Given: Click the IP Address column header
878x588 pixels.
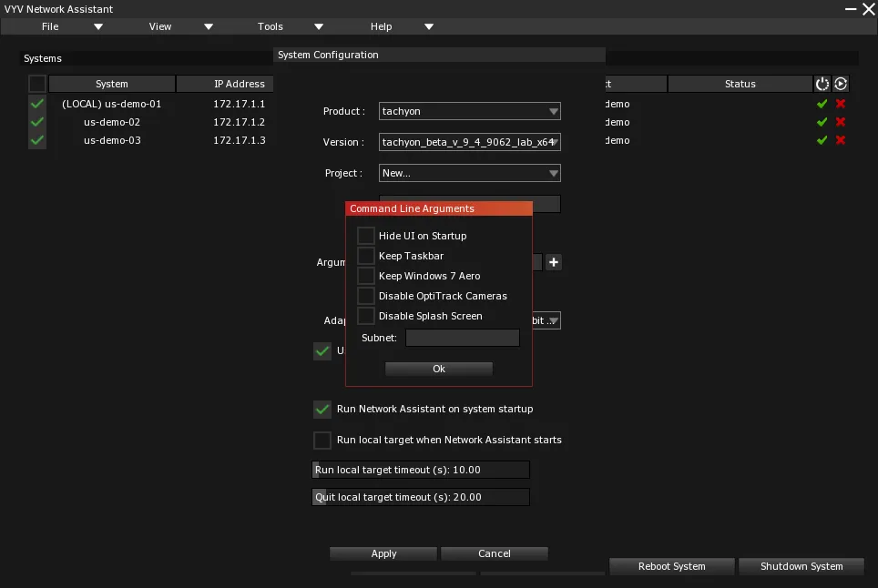Looking at the screenshot, I should pos(225,84).
